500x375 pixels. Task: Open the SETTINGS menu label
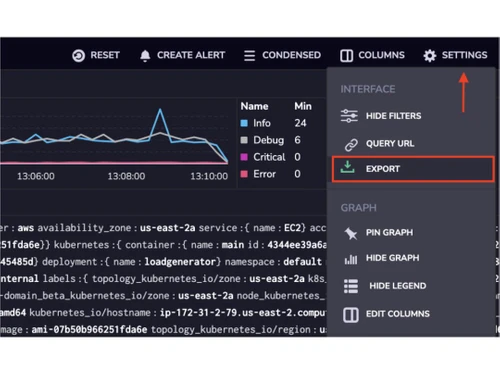pyautogui.click(x=464, y=55)
